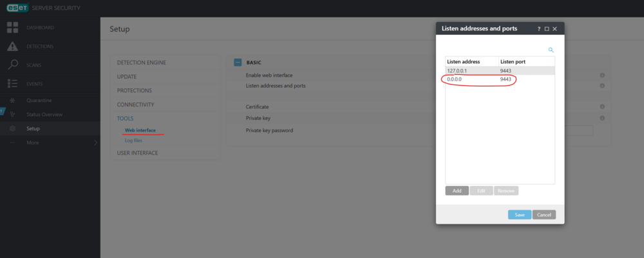Open the Protections settings category
644x258 pixels.
[x=135, y=90]
